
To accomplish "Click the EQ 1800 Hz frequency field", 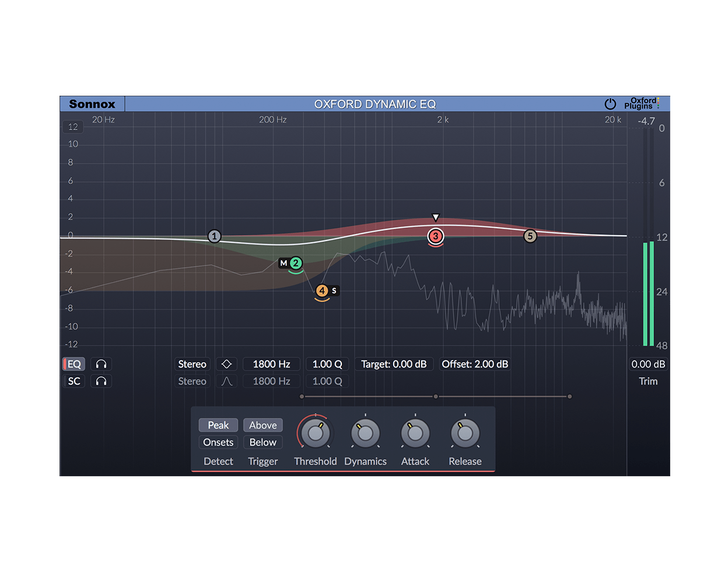I will tap(272, 364).
